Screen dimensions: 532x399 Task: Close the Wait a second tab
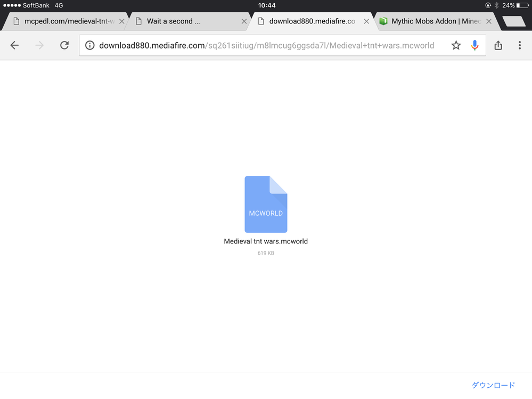[x=244, y=21]
